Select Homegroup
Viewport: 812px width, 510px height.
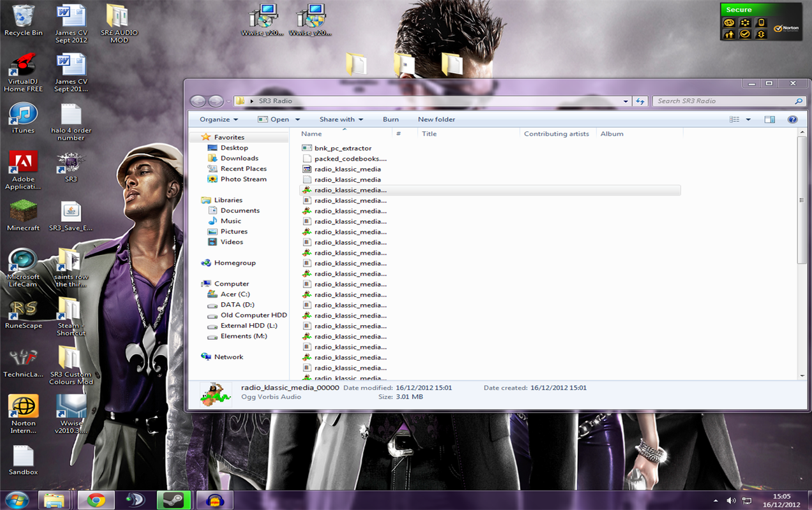[x=235, y=263]
